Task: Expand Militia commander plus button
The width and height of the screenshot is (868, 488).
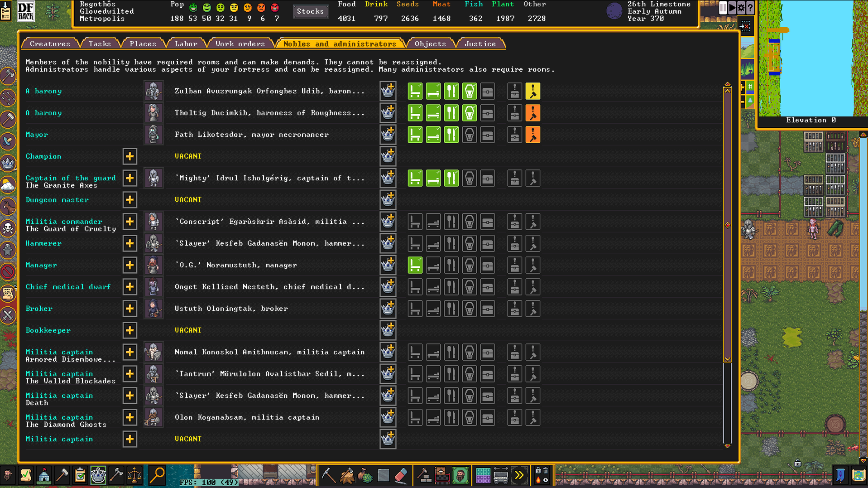Action: (x=130, y=222)
